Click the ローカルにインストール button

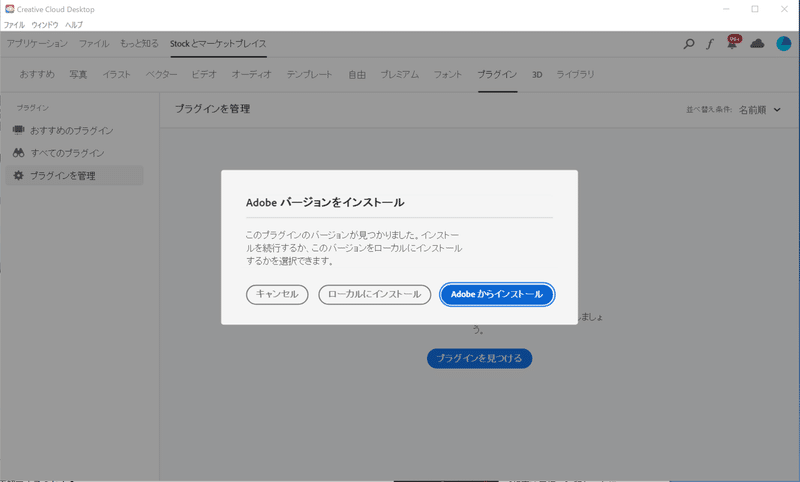point(374,294)
